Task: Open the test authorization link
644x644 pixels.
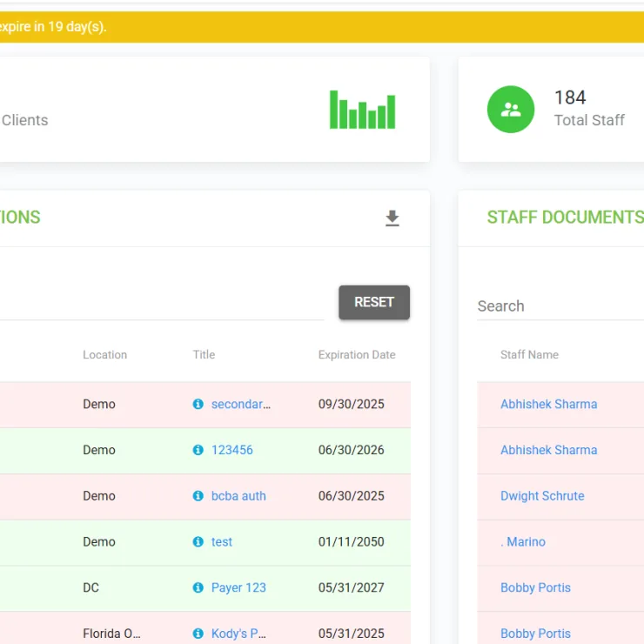Action: tap(222, 541)
